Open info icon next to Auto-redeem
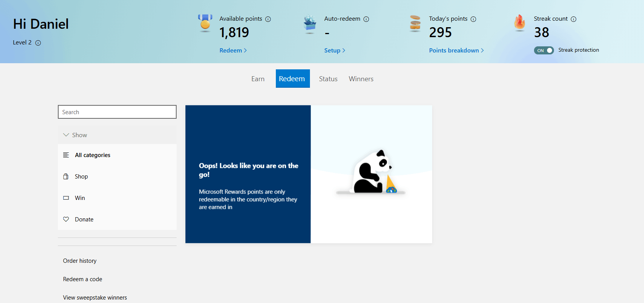 [366, 19]
